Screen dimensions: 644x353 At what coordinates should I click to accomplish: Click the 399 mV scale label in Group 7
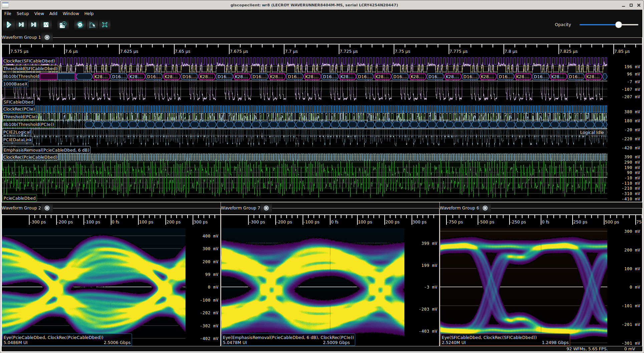429,243
